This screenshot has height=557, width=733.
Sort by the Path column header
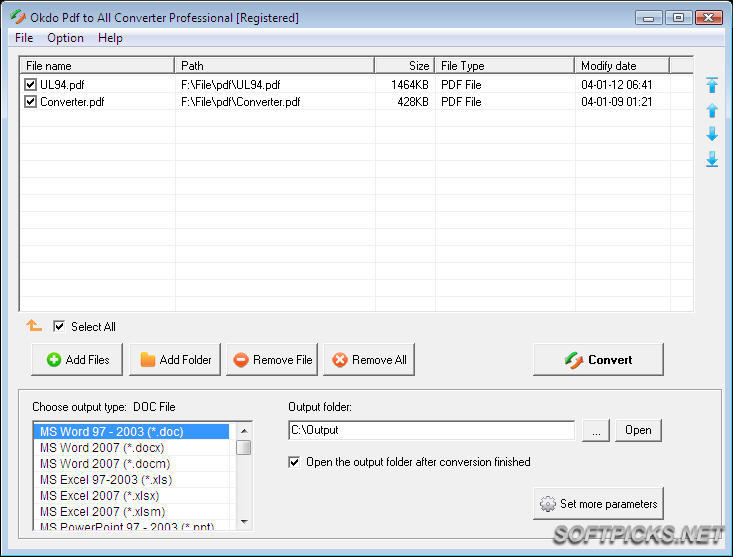click(x=274, y=65)
